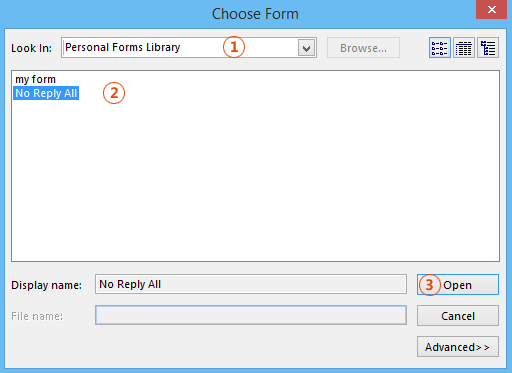
Task: Close the Choose Form window
Action: pos(491,10)
